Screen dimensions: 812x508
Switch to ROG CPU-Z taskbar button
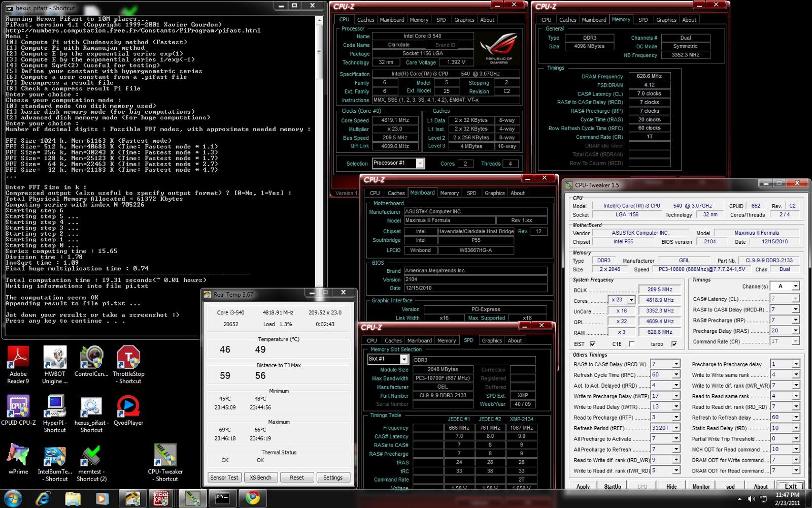coord(162,498)
